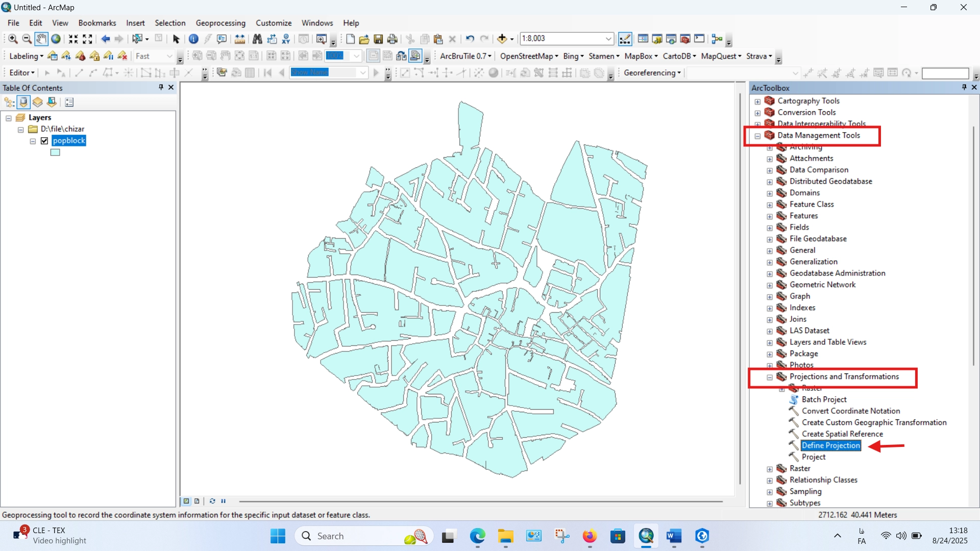Click popblock layer symbol color swatch
980x551 pixels.
coord(55,153)
